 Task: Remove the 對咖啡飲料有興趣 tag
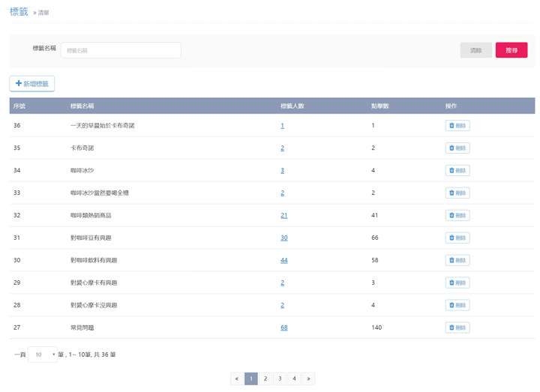(x=457, y=260)
